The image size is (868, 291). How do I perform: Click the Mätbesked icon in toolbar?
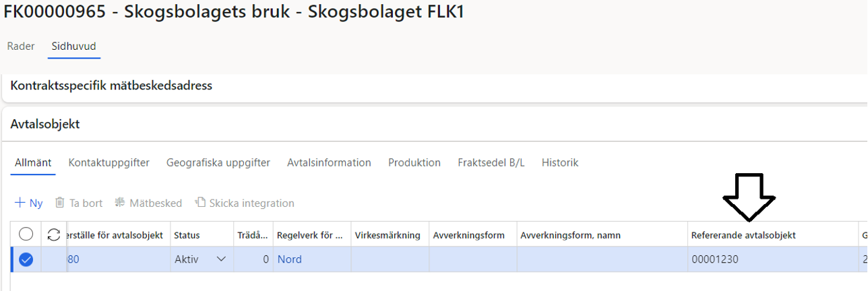click(x=120, y=203)
